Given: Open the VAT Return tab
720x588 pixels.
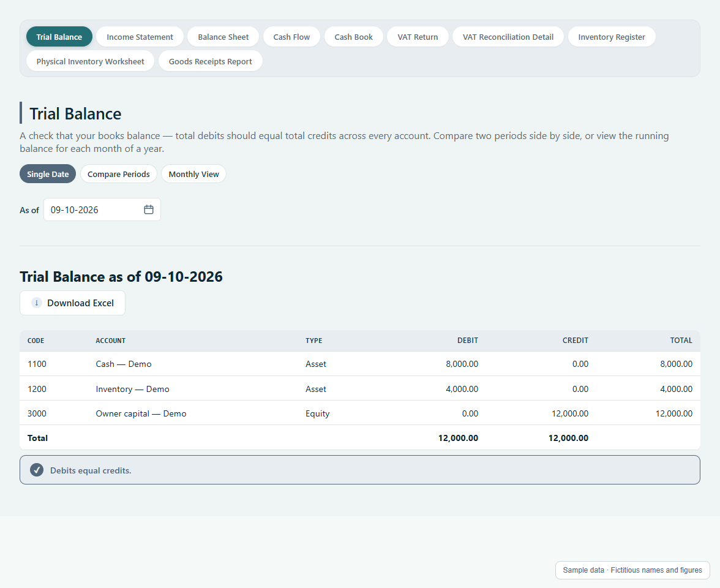Looking at the screenshot, I should pyautogui.click(x=418, y=37).
